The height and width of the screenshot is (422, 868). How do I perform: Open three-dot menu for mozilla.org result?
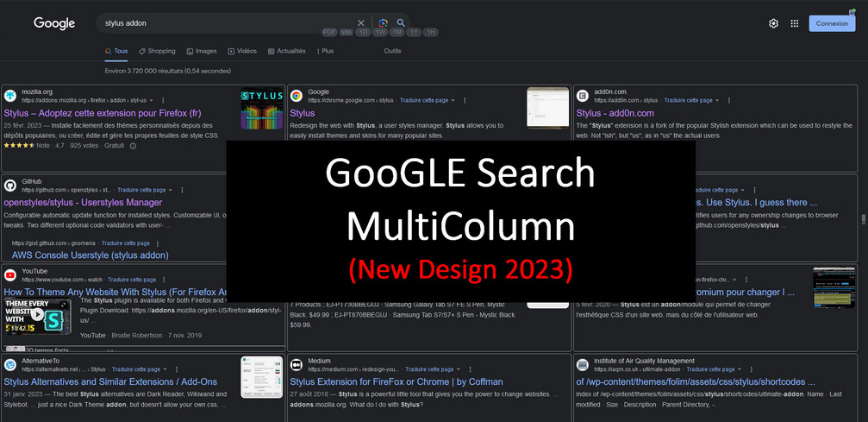(163, 100)
